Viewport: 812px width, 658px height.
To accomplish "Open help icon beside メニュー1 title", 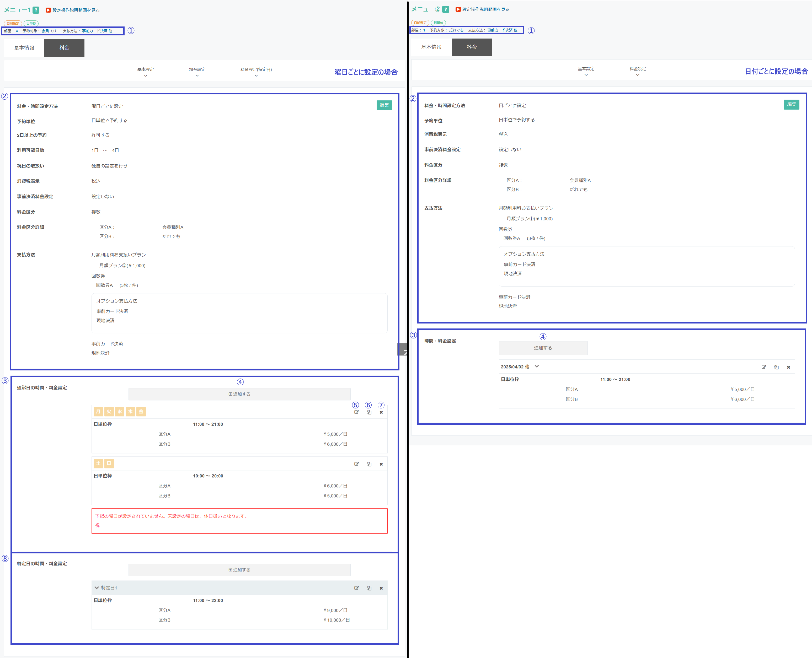I will tap(36, 10).
